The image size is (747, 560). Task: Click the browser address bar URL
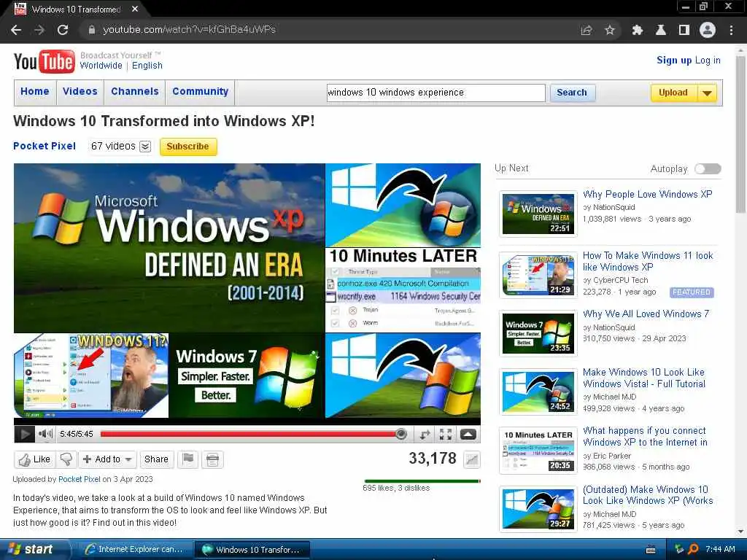point(190,30)
